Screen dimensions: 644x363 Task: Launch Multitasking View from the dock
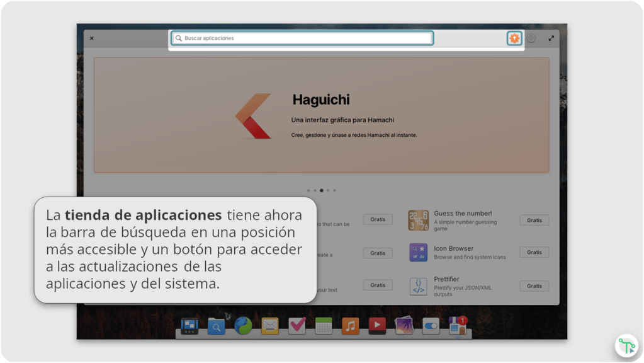[x=189, y=326]
